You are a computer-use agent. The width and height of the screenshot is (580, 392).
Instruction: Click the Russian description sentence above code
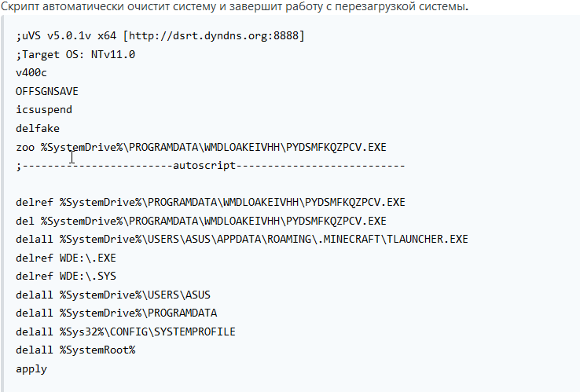pyautogui.click(x=234, y=6)
